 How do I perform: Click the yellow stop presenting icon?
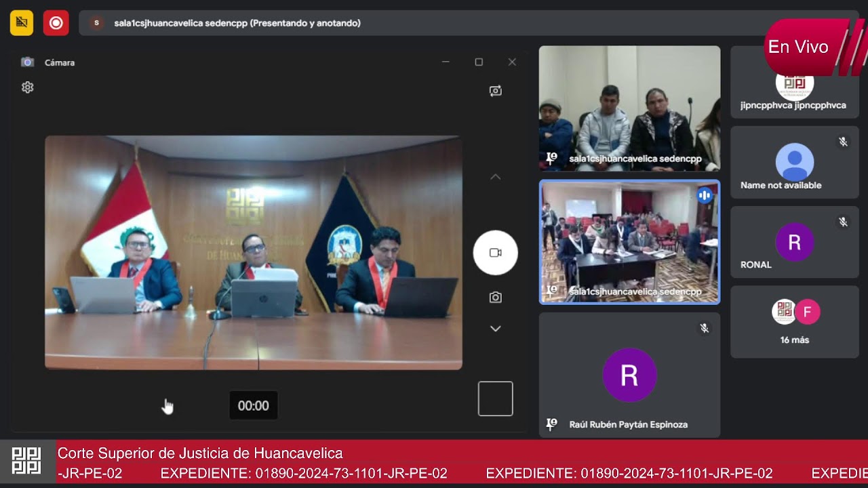[x=22, y=23]
